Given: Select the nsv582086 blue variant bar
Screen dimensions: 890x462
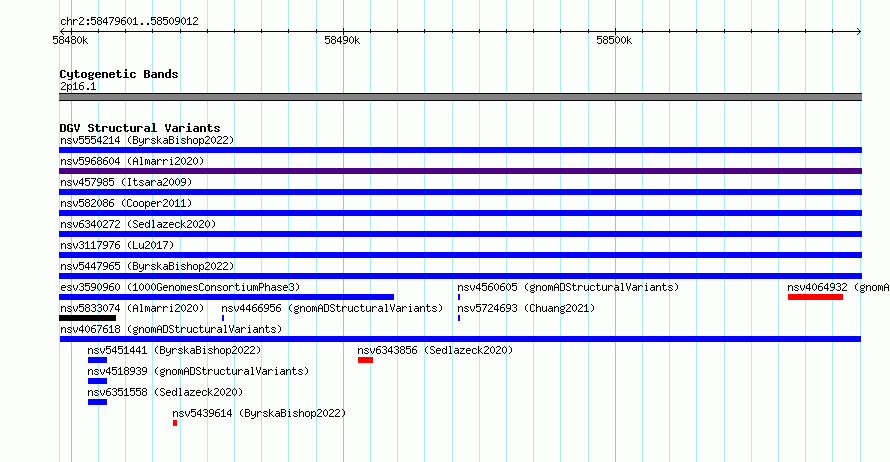Looking at the screenshot, I should coord(460,213).
